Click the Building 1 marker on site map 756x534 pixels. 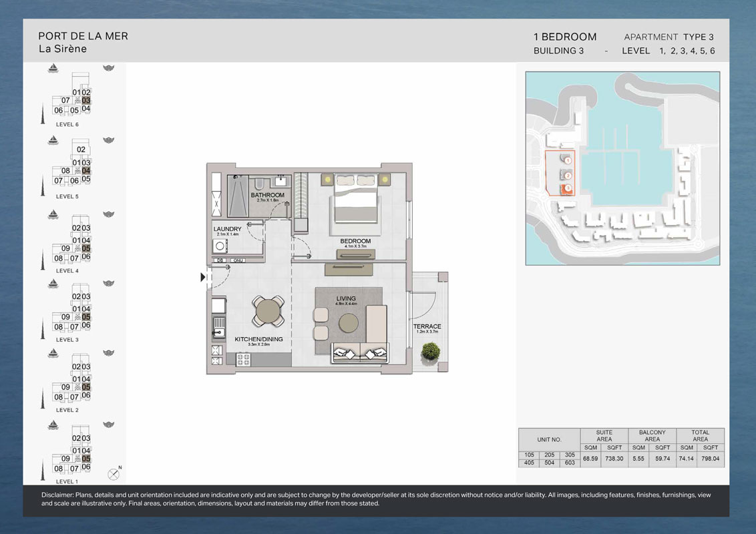[567, 160]
